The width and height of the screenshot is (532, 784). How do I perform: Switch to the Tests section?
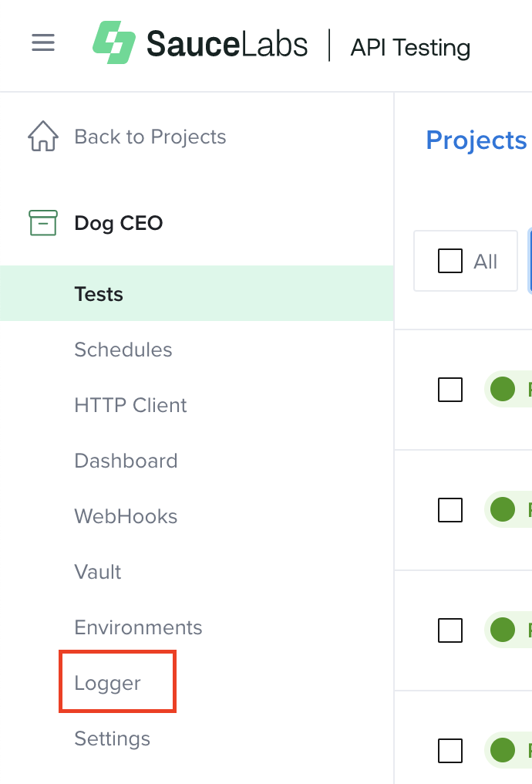point(99,293)
